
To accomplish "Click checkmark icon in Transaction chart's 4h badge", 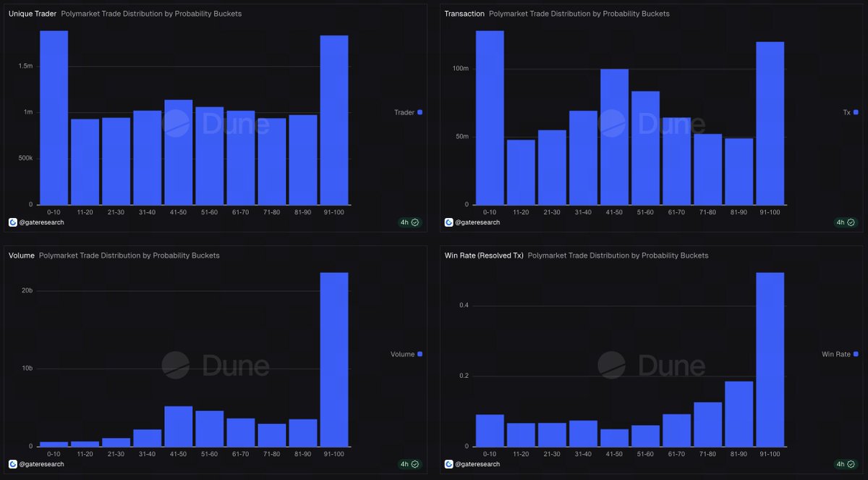I will [x=851, y=222].
